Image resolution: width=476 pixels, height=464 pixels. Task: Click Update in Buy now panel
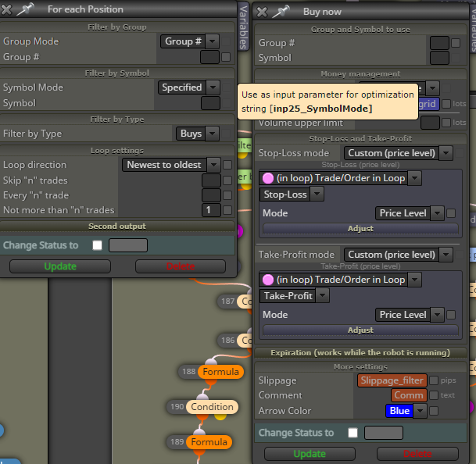pos(310,454)
